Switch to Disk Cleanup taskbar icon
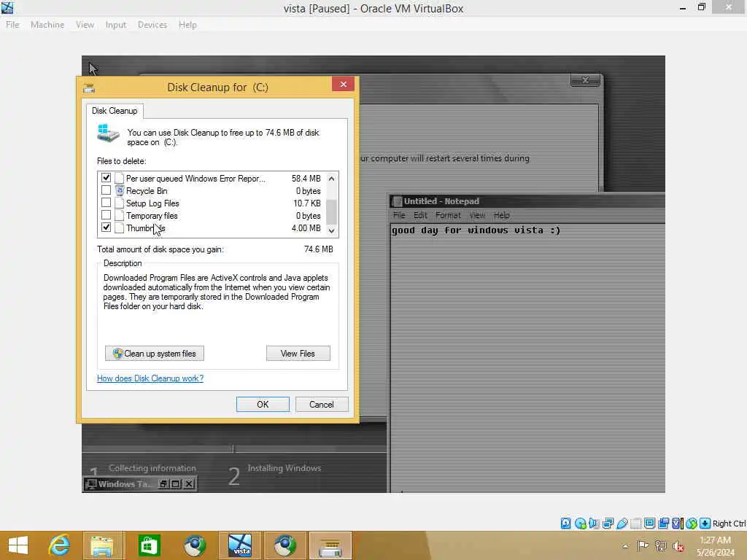747x560 pixels. [330, 545]
